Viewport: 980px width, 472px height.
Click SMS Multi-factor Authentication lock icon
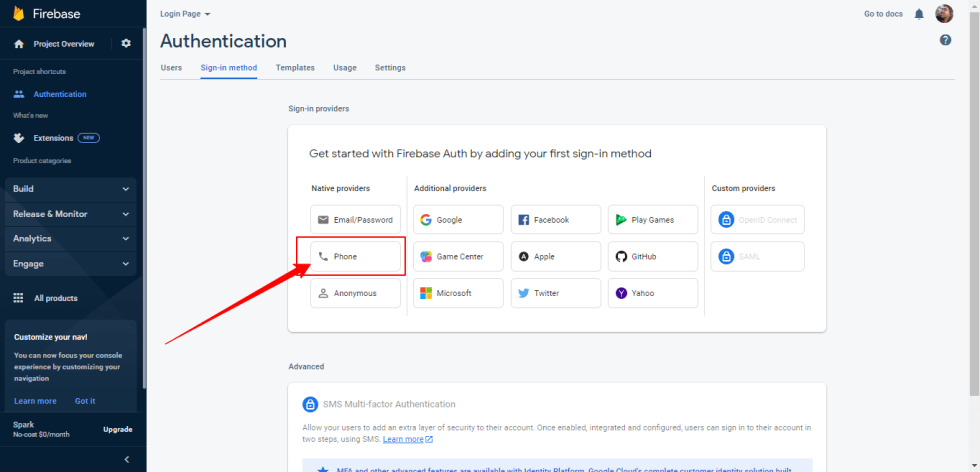(x=310, y=404)
